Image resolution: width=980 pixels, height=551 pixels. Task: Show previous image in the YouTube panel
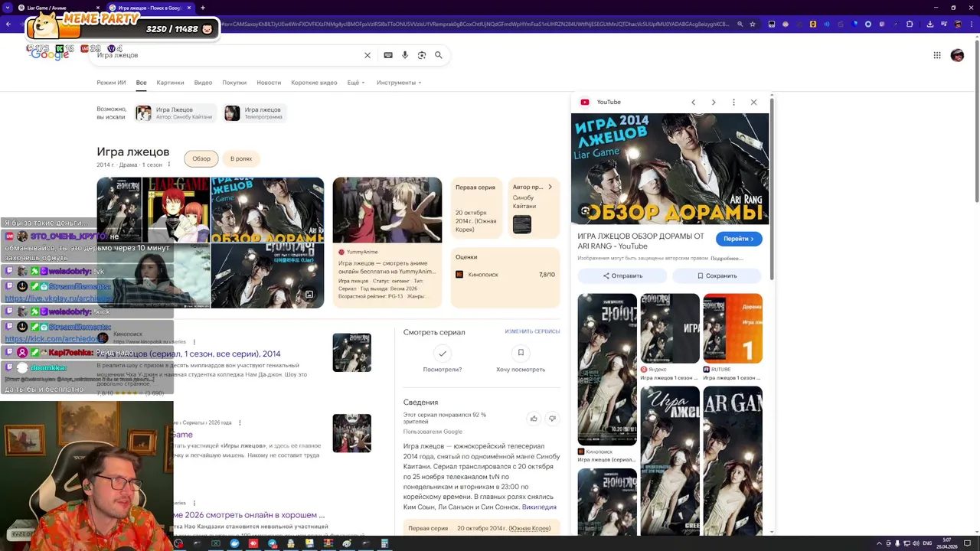693,102
